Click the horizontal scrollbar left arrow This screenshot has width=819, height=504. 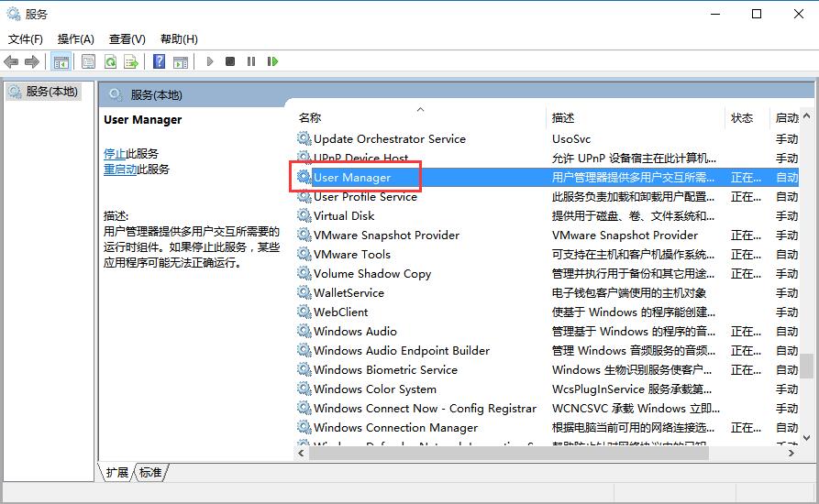301,454
